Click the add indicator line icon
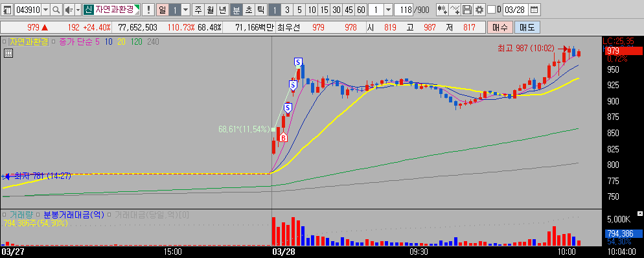Image resolution: width=644 pixels, height=258 pixels. point(454,10)
